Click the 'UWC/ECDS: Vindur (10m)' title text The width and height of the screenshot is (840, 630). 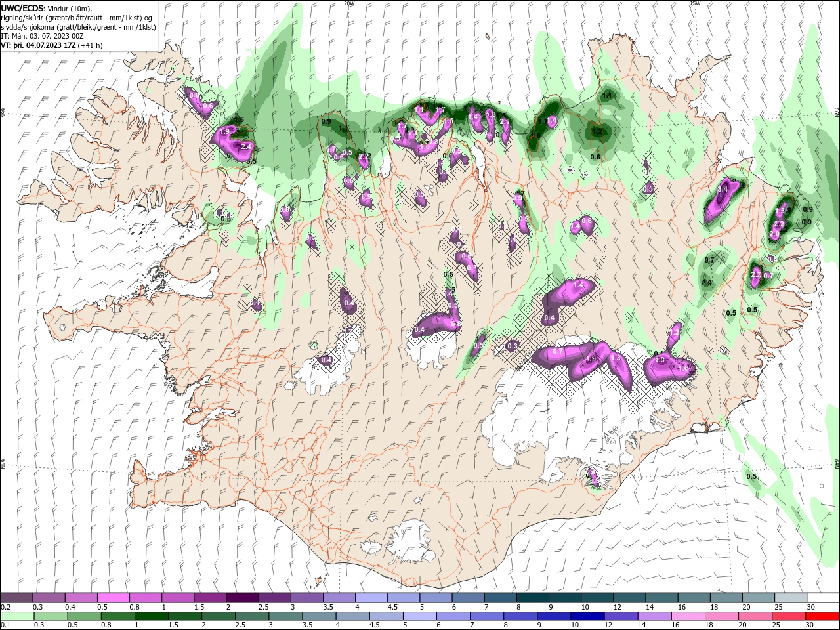coord(47,8)
